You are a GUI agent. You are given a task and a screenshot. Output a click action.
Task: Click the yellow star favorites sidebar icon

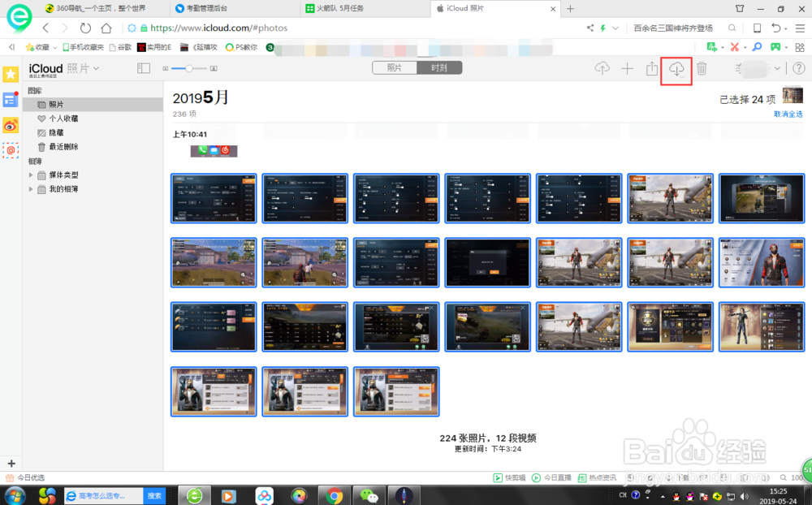click(11, 74)
